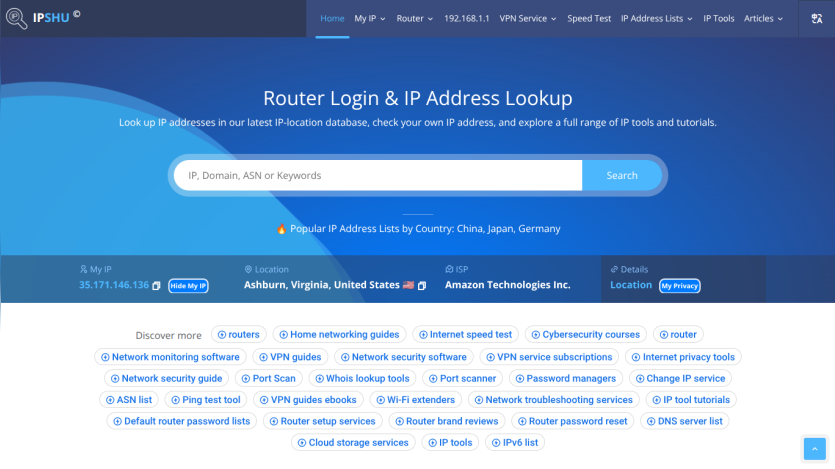Open the Change IP service tag
Viewport: 835px width, 469px height.
pyautogui.click(x=681, y=379)
